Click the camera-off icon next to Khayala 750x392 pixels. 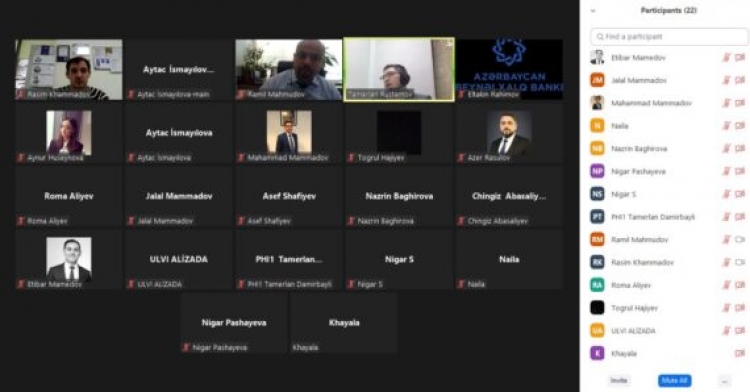[x=740, y=353]
